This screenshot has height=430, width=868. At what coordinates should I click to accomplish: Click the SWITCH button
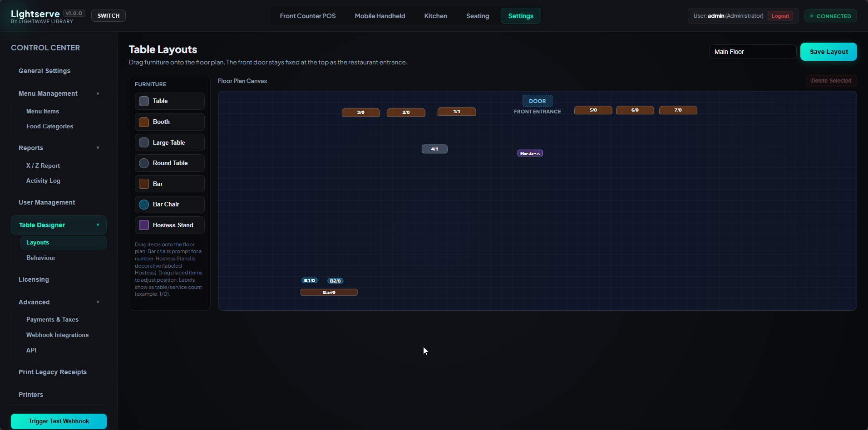tap(108, 16)
